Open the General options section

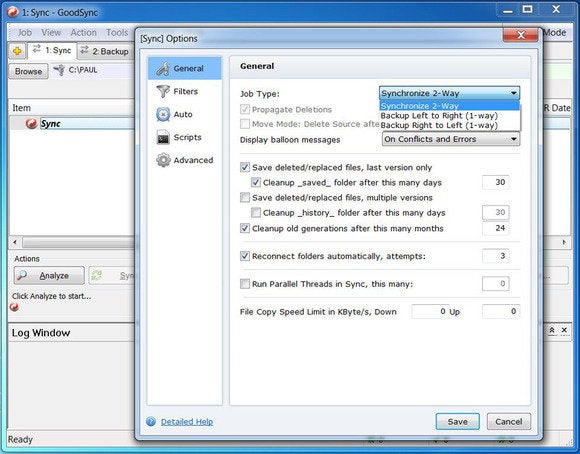pos(185,68)
